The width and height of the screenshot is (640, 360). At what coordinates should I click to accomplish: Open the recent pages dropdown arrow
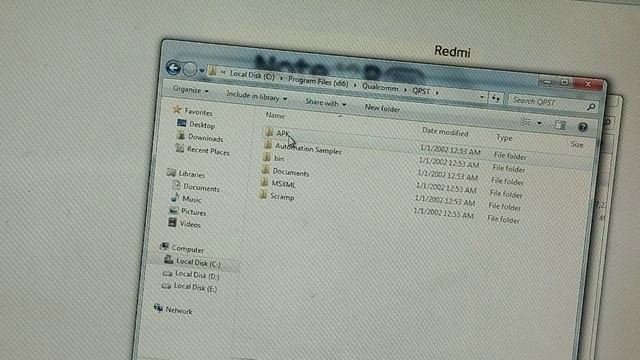coord(202,71)
